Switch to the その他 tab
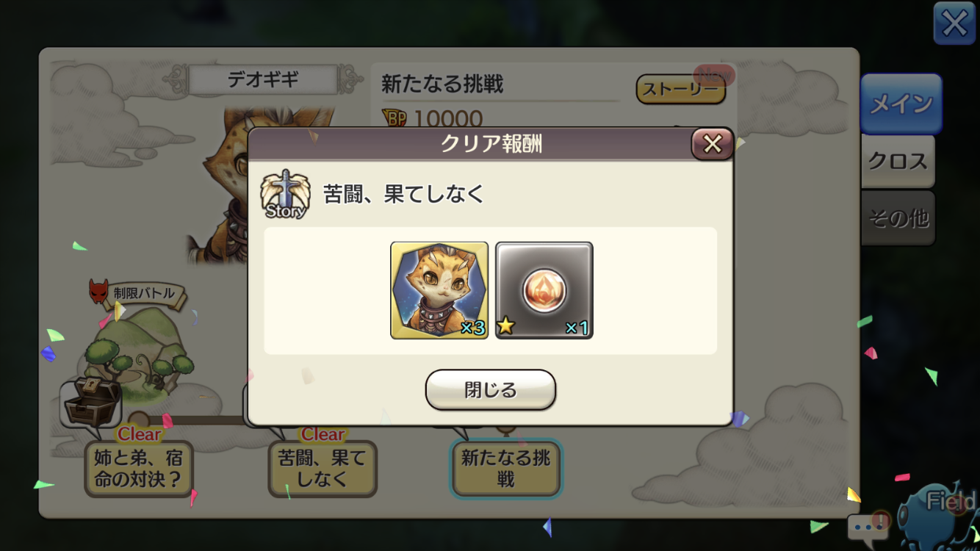Viewport: 980px width, 551px height. click(x=898, y=218)
